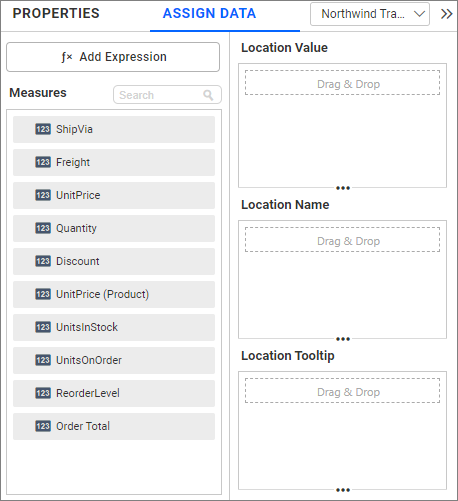Select the Freight measure
Screen dimensions: 458x501
coord(114,162)
